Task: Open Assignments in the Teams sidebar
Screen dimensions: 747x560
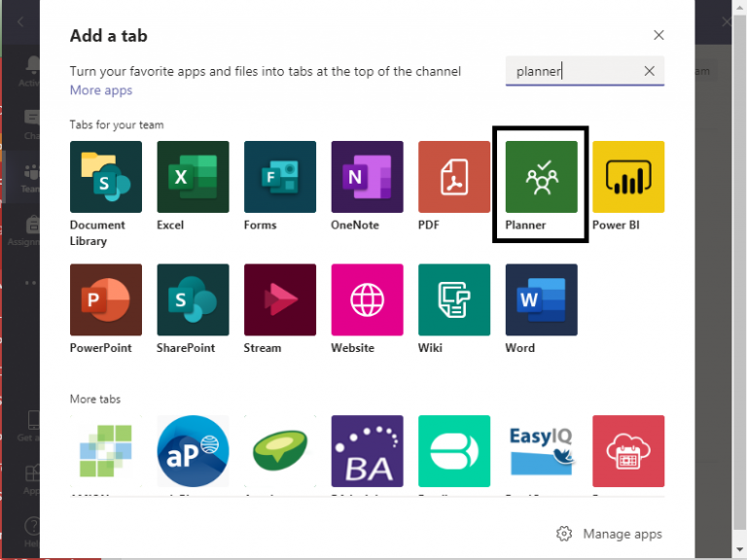Action: (x=23, y=231)
